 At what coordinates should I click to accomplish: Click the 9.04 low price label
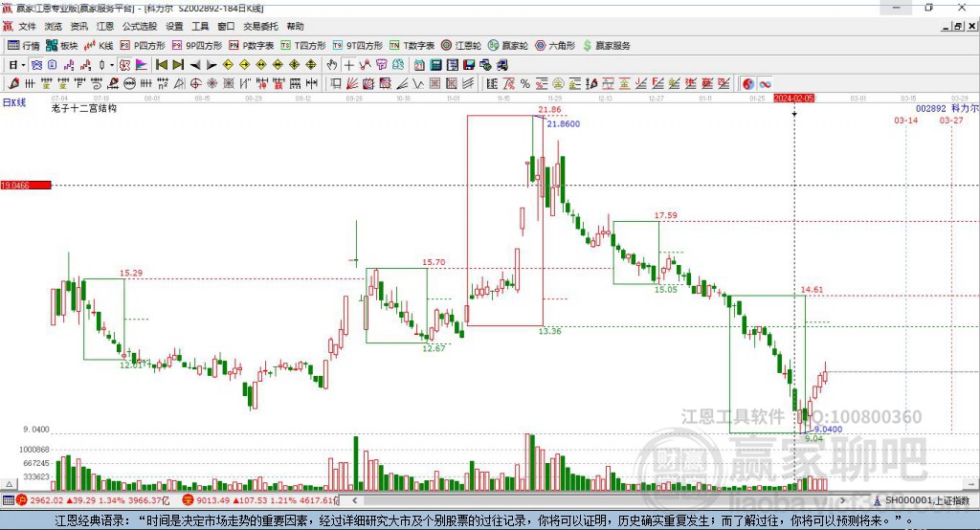click(x=813, y=439)
